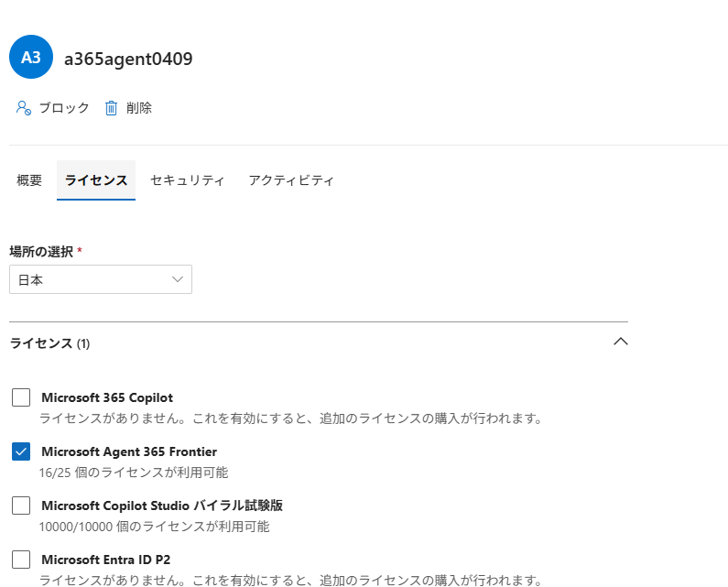
Task: Click the A3 avatar circle
Action: [x=31, y=58]
